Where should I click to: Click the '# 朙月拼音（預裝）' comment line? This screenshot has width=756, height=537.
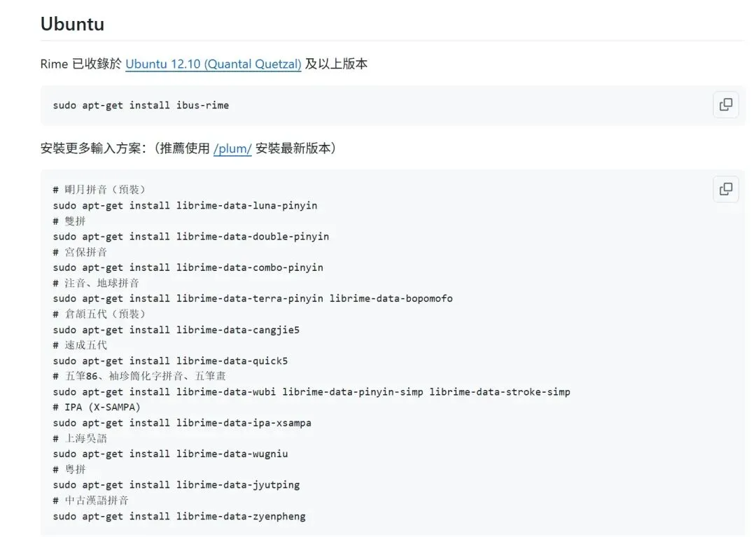(99, 190)
